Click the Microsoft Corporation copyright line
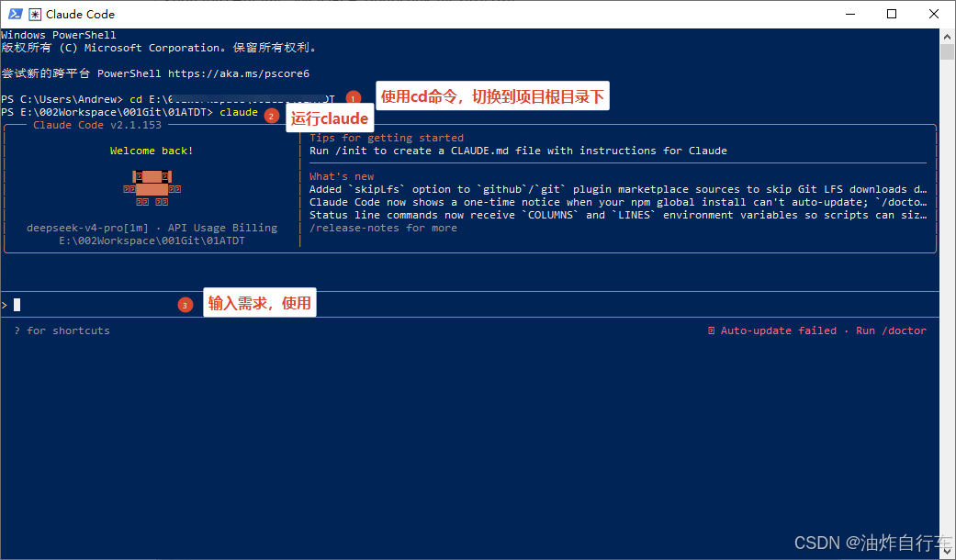The width and height of the screenshot is (956, 560). (x=159, y=48)
